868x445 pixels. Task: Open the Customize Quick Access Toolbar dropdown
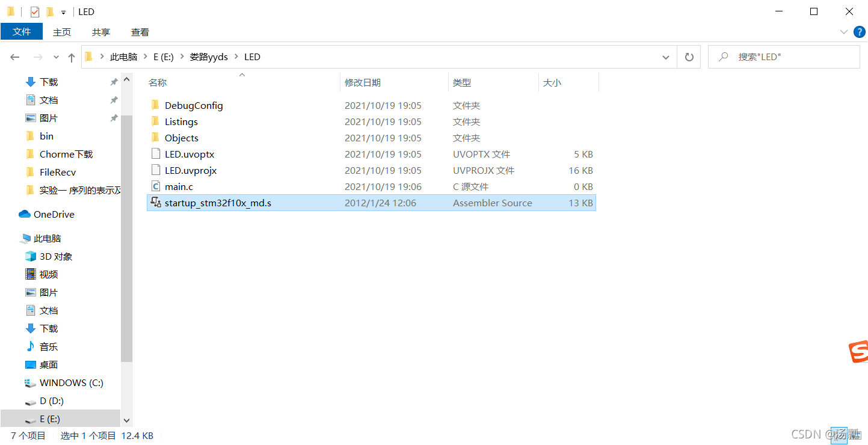pos(63,12)
